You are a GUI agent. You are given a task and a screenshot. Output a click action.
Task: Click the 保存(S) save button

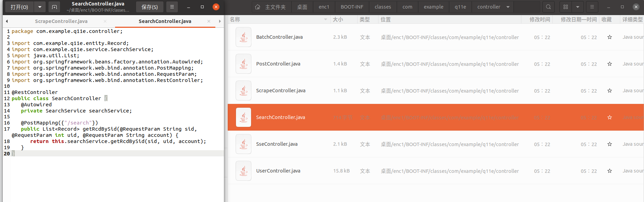(x=150, y=7)
